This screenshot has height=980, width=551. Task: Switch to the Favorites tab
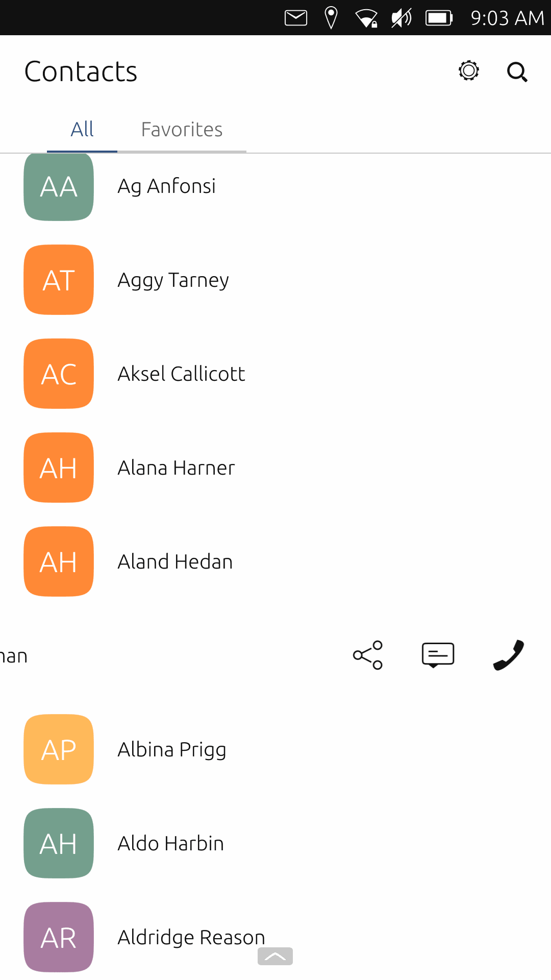point(182,129)
